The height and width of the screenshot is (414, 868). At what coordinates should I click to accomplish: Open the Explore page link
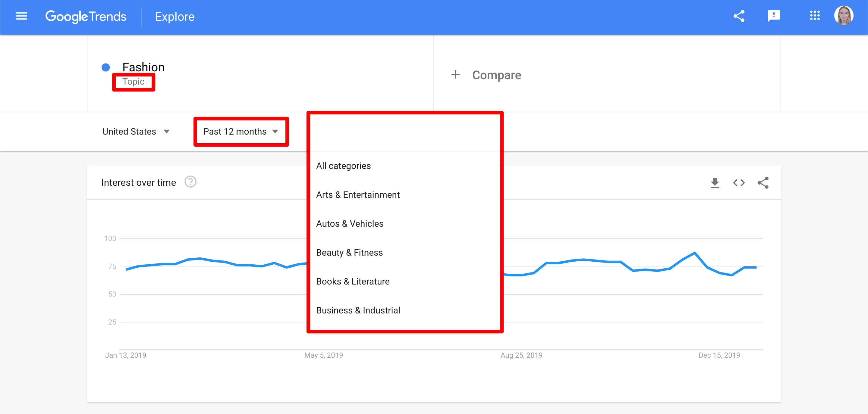click(175, 17)
